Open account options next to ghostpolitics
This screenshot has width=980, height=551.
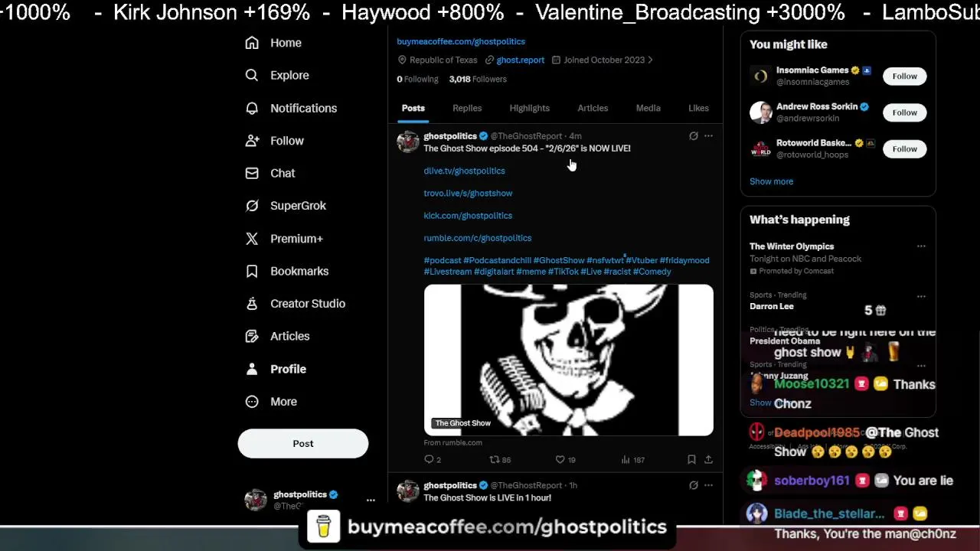point(371,500)
